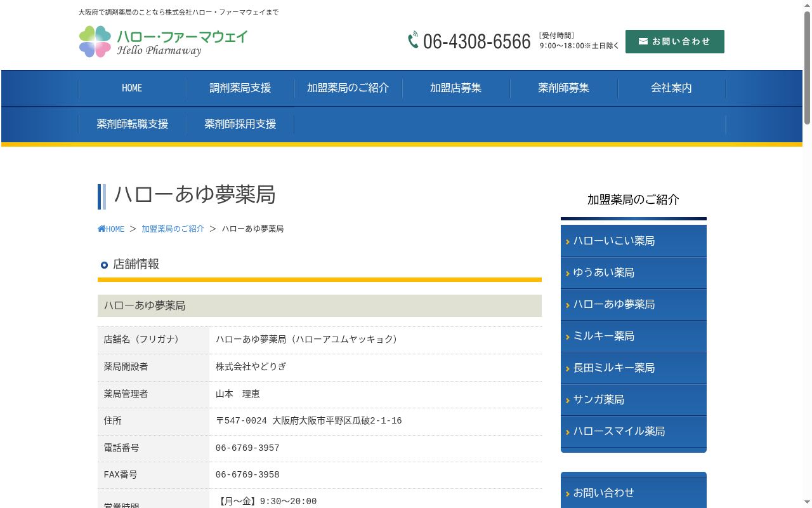Screen dimensions: 812x508
Task: Open サンガ薬局 sidebar link
Action: tap(634, 400)
